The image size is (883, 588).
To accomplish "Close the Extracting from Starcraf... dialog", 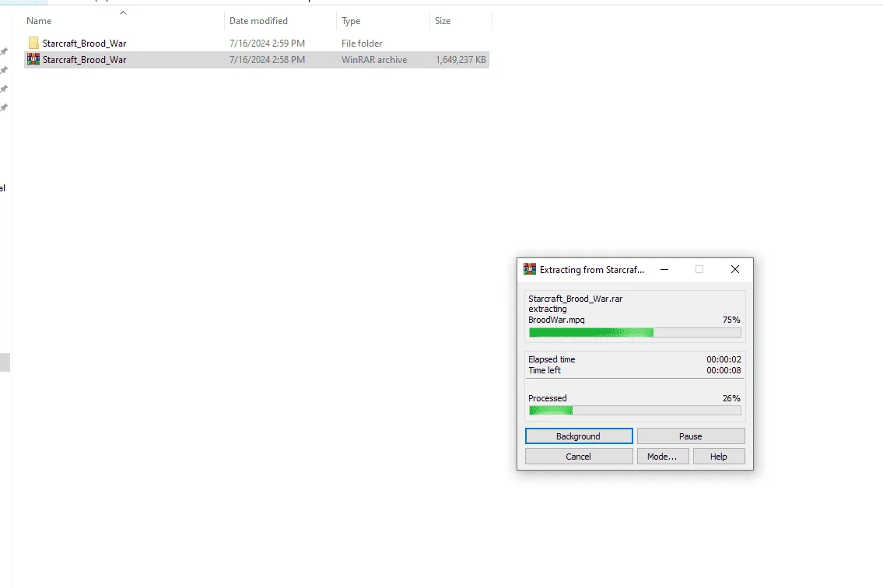I will [x=735, y=269].
